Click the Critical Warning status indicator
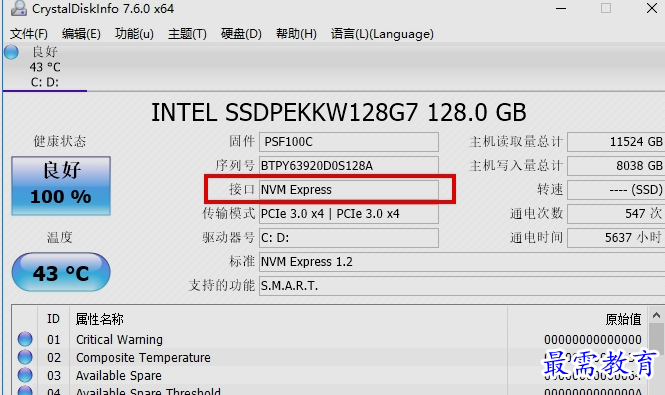Viewport: 665px width, 395px height. (25, 339)
